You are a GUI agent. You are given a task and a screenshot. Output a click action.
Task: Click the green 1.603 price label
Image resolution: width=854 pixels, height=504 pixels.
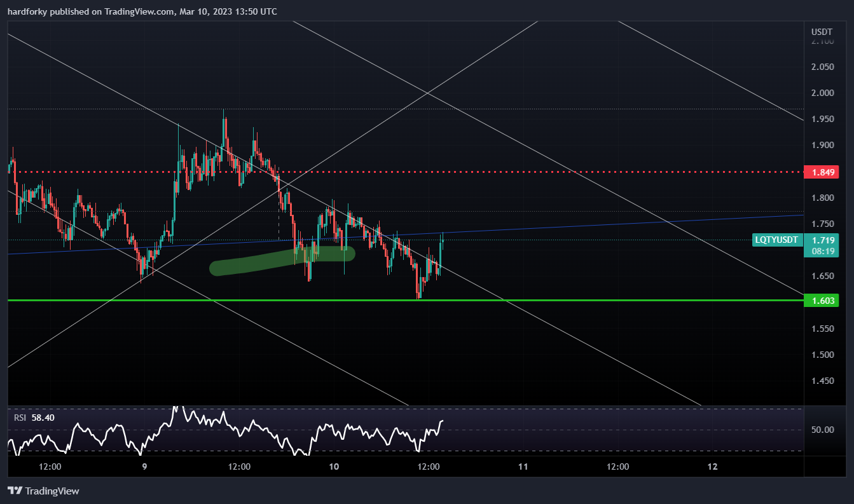click(x=822, y=300)
